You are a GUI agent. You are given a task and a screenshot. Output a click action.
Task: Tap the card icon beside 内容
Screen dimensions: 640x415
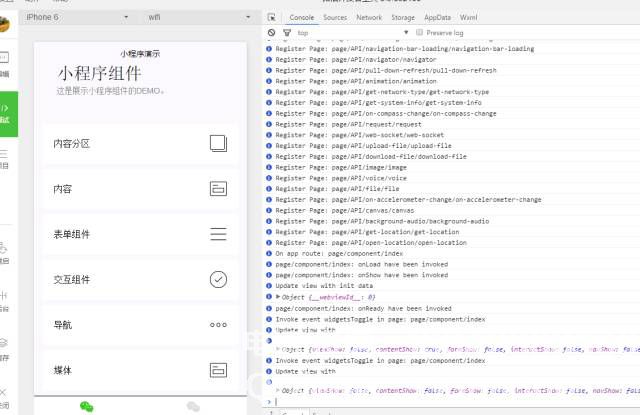218,189
